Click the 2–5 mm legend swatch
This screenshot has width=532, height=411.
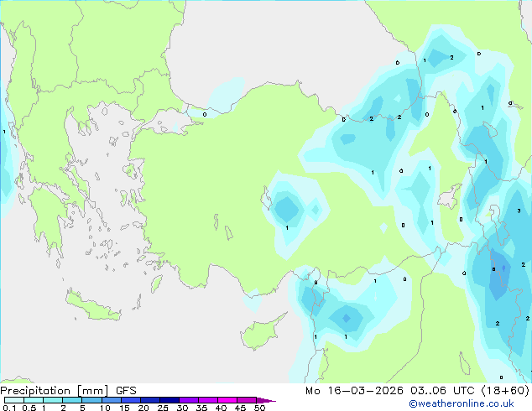[x=72, y=400]
